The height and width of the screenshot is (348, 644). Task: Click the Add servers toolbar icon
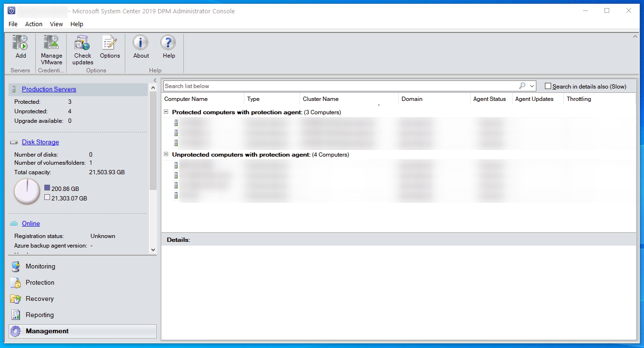tap(20, 43)
